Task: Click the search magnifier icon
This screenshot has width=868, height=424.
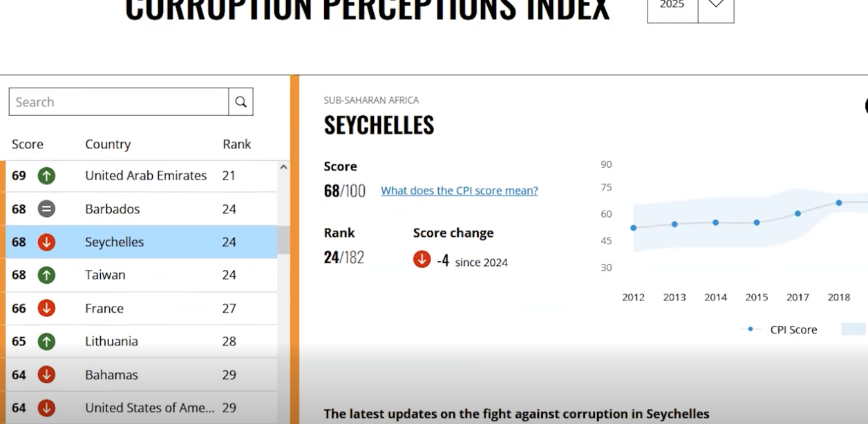Action: coord(240,102)
